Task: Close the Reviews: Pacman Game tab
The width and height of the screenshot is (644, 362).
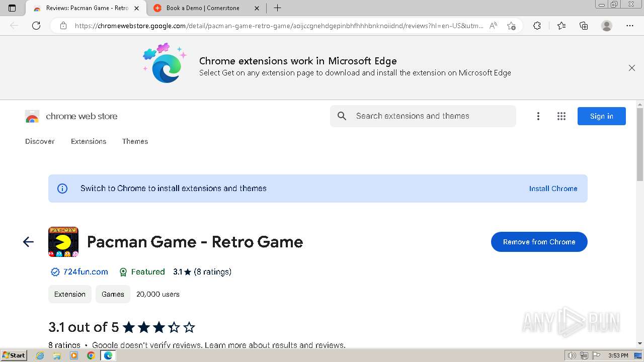Action: pos(136,8)
